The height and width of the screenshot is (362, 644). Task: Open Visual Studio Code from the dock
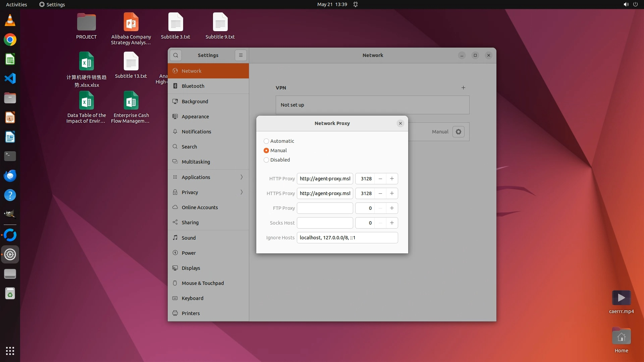click(x=10, y=79)
